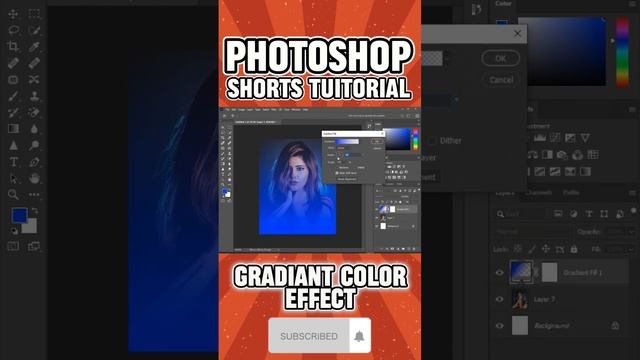This screenshot has width=640, height=360.
Task: Hide Layer 2 with its eye icon
Action: [500, 299]
